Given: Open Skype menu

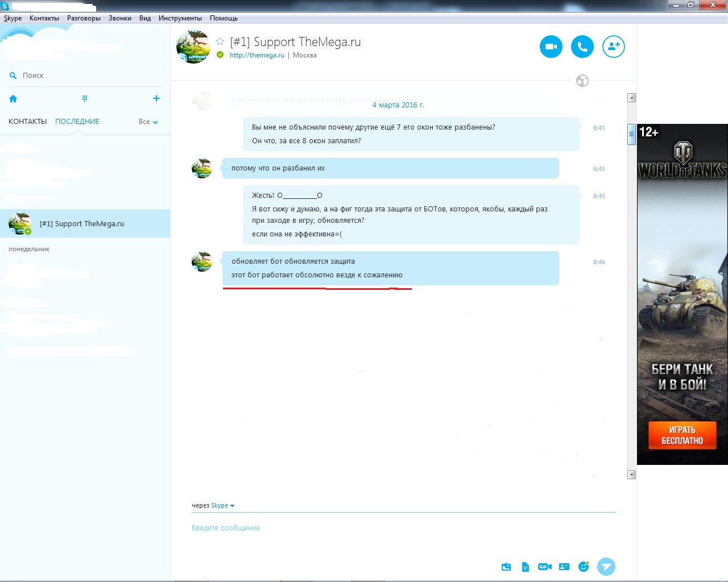Looking at the screenshot, I should pyautogui.click(x=13, y=18).
